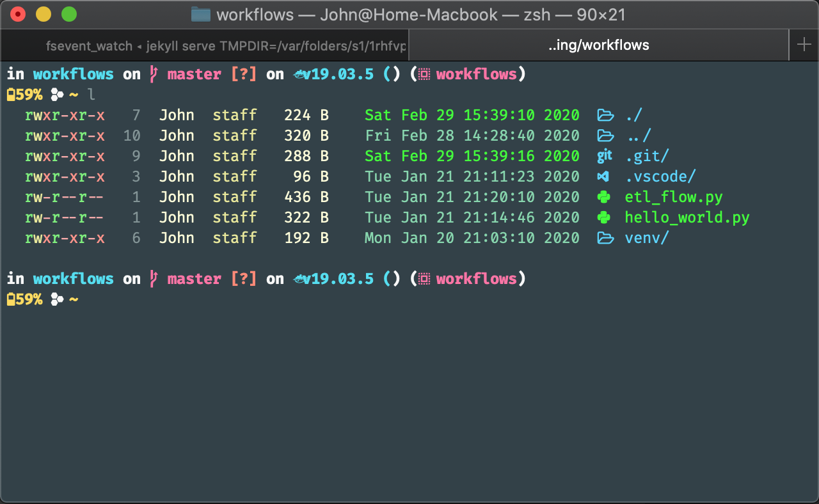Open a new tab with the plus button
Viewport: 819px width, 504px height.
point(804,45)
